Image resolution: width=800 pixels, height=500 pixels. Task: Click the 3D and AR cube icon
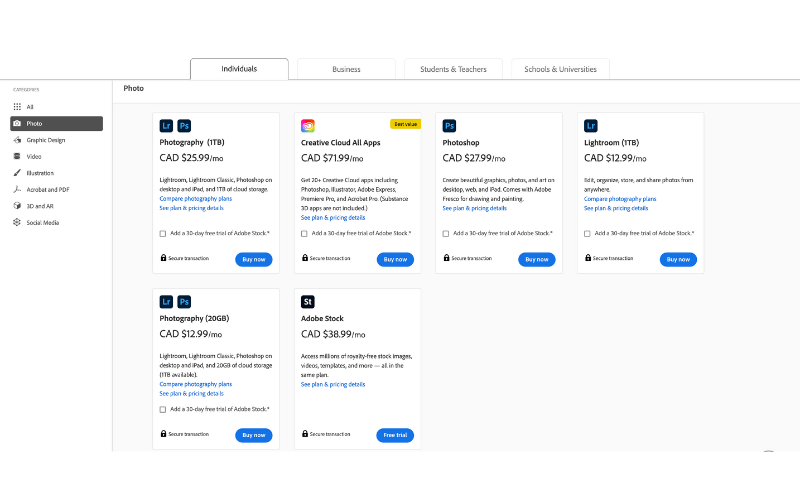pyautogui.click(x=17, y=206)
